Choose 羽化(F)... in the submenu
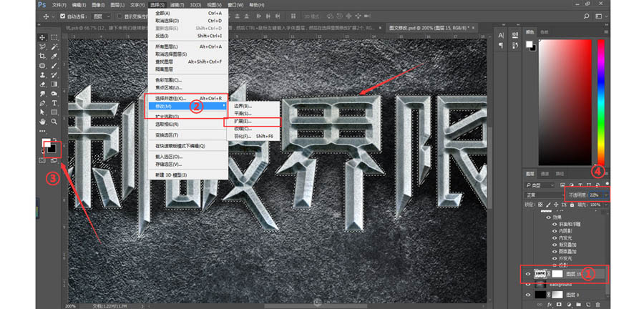The image size is (644, 309). tap(252, 136)
